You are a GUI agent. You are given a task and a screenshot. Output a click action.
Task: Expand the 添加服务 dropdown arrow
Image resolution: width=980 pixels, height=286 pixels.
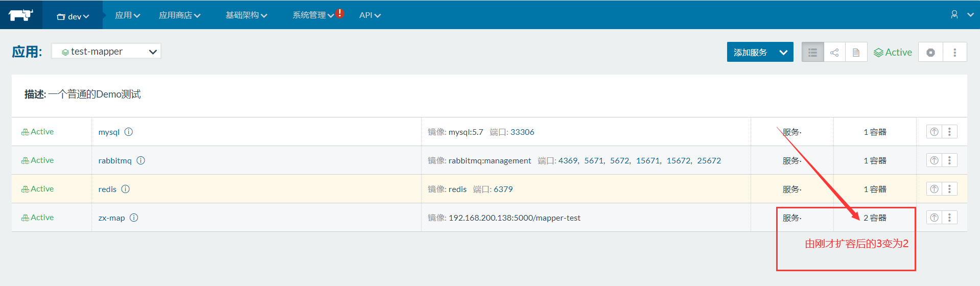click(x=783, y=53)
